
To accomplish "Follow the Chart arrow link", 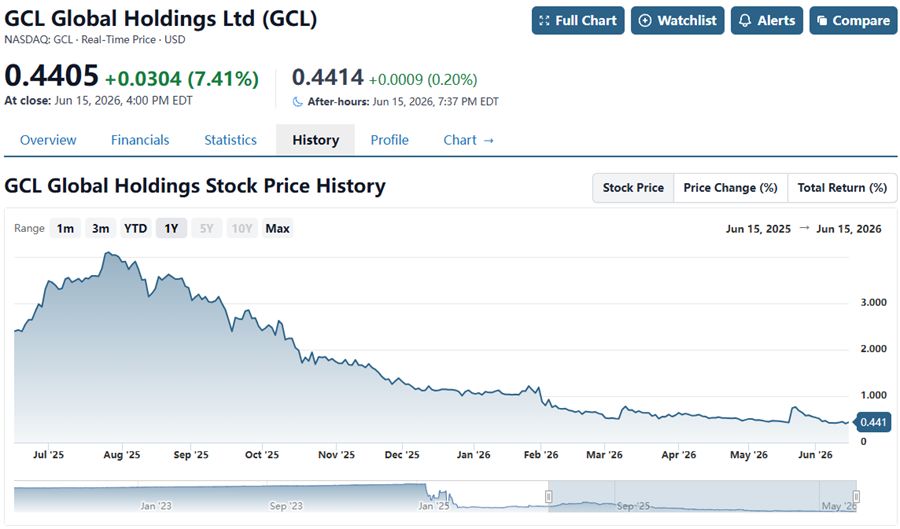I will tap(468, 140).
